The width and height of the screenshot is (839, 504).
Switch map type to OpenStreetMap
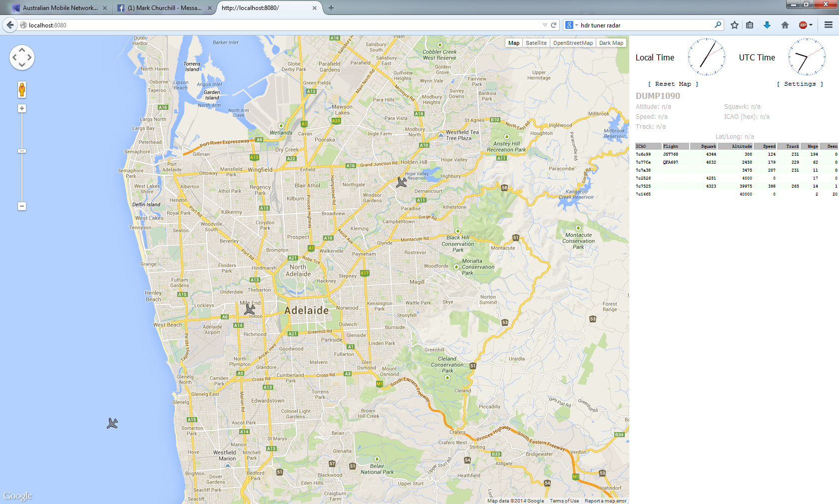573,43
